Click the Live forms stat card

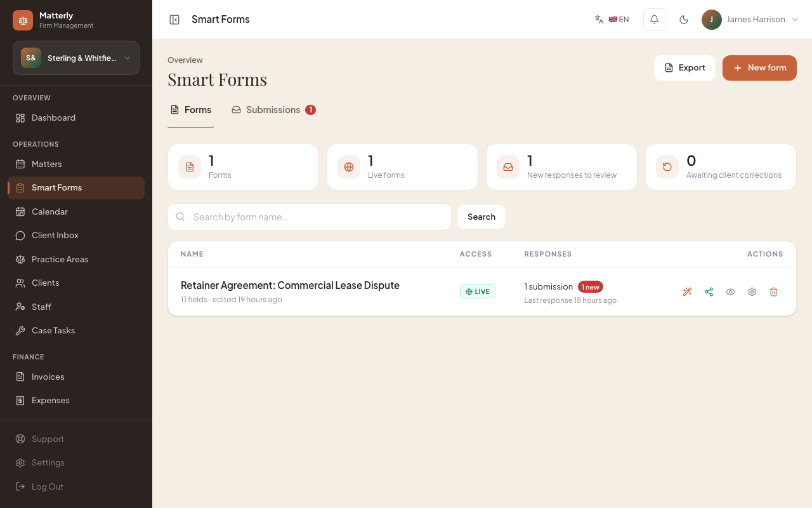(402, 167)
